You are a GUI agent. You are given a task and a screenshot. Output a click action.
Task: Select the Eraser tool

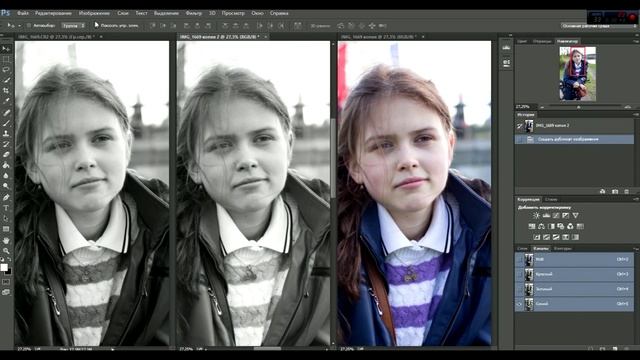[6, 155]
